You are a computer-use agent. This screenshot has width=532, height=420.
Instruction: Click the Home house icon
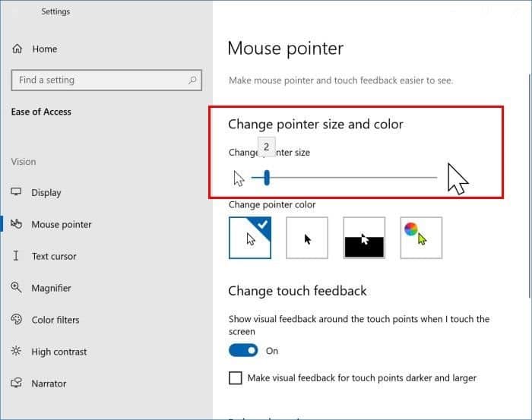pos(17,49)
